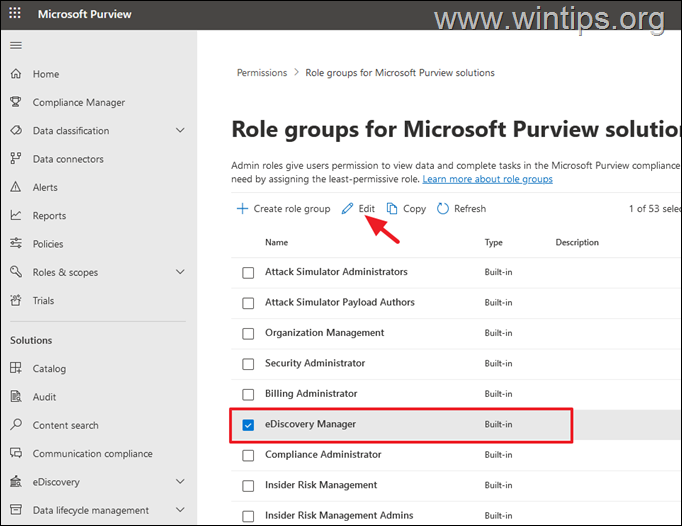The width and height of the screenshot is (682, 526).
Task: Click the Copy pages icon
Action: click(392, 208)
